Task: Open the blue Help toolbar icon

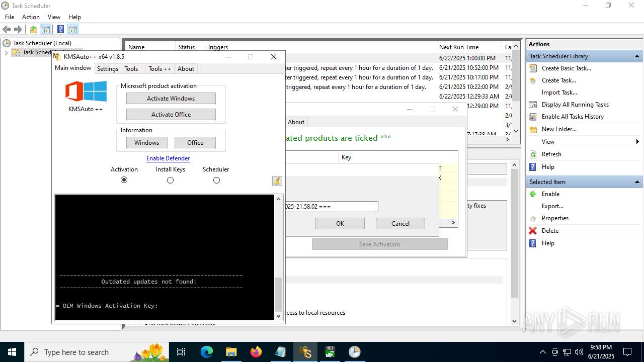Action: 60,30
